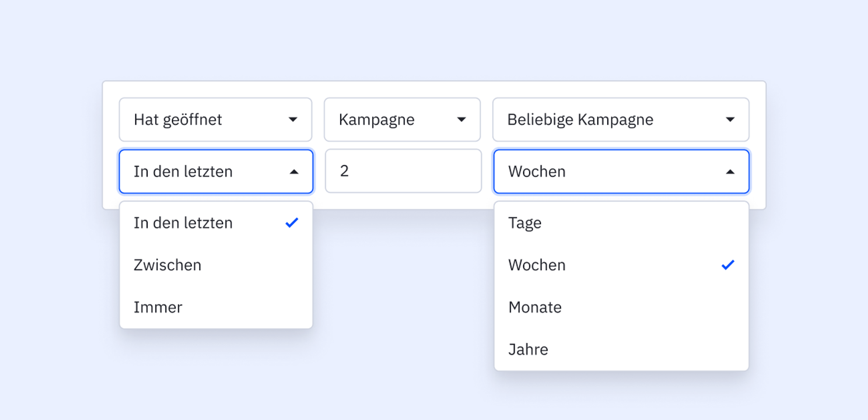Click the blue checkmark beside 'Wochen' option
Image resolution: width=868 pixels, height=420 pixels.
click(x=728, y=265)
